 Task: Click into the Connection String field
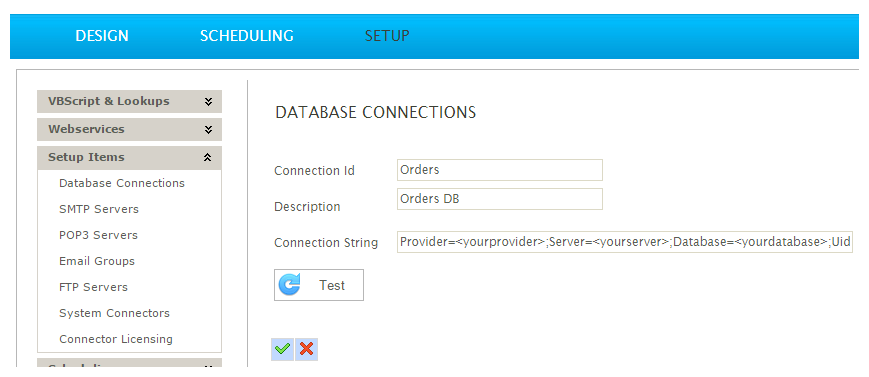[x=625, y=242]
